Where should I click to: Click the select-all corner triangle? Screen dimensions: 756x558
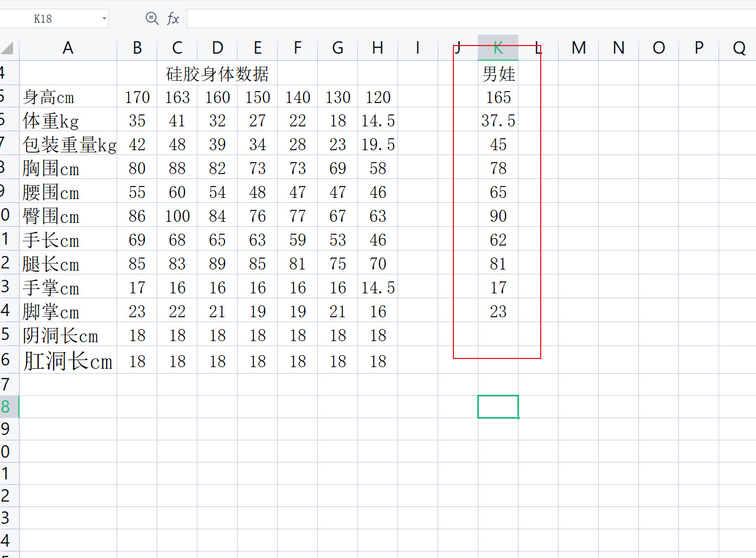pyautogui.click(x=7, y=49)
